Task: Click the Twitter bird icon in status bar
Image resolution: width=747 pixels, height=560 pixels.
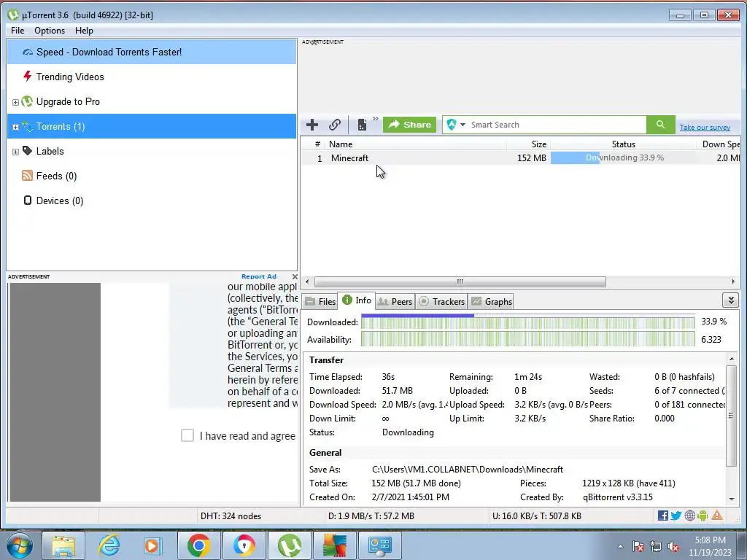Action: 676,516
